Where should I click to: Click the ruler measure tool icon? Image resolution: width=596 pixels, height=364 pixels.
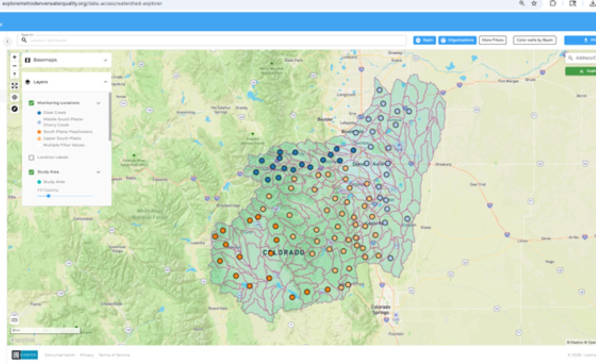point(15,320)
